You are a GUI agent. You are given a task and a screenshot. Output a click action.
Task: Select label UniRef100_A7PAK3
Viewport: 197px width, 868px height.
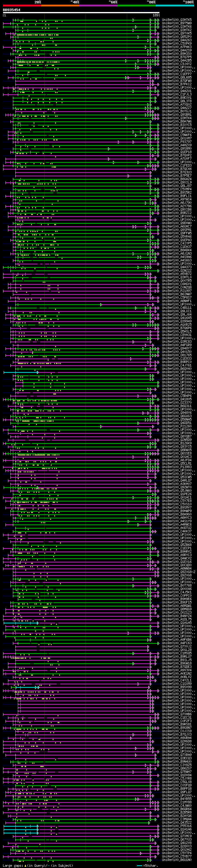click(177, 47)
